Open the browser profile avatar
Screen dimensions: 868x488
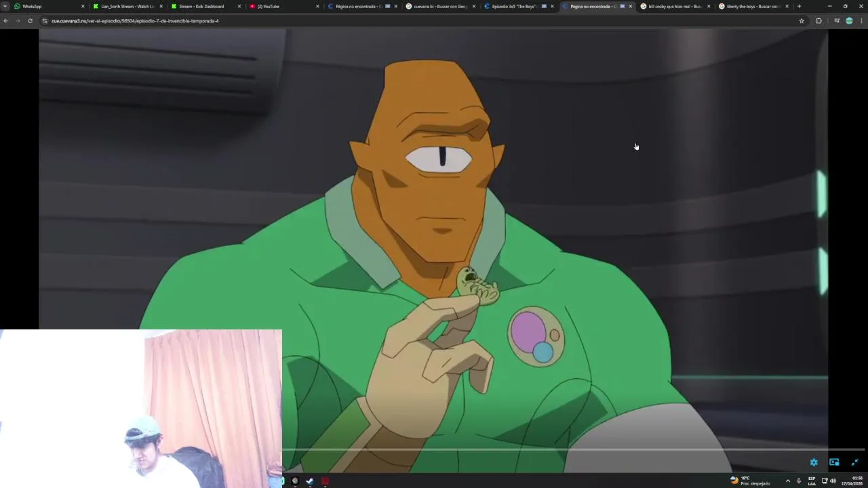pyautogui.click(x=849, y=21)
